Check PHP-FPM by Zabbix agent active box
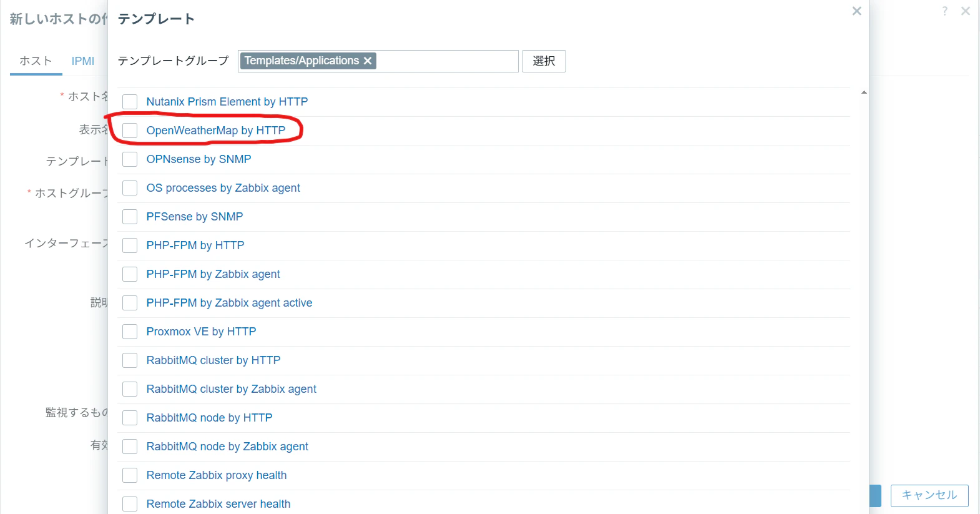The image size is (980, 514). point(130,303)
